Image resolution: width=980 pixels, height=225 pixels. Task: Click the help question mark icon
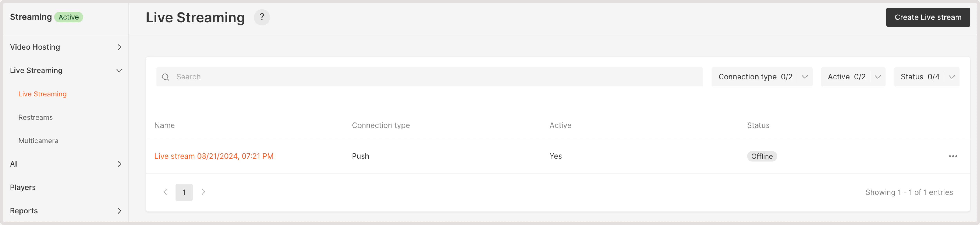pos(262,17)
